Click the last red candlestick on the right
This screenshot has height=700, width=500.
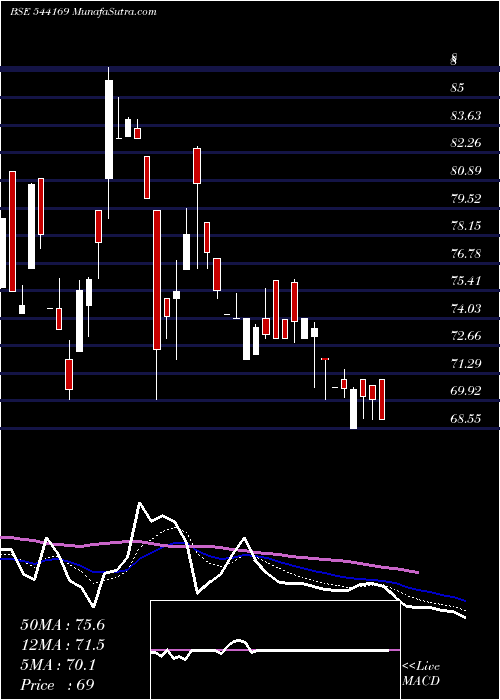pyautogui.click(x=382, y=400)
